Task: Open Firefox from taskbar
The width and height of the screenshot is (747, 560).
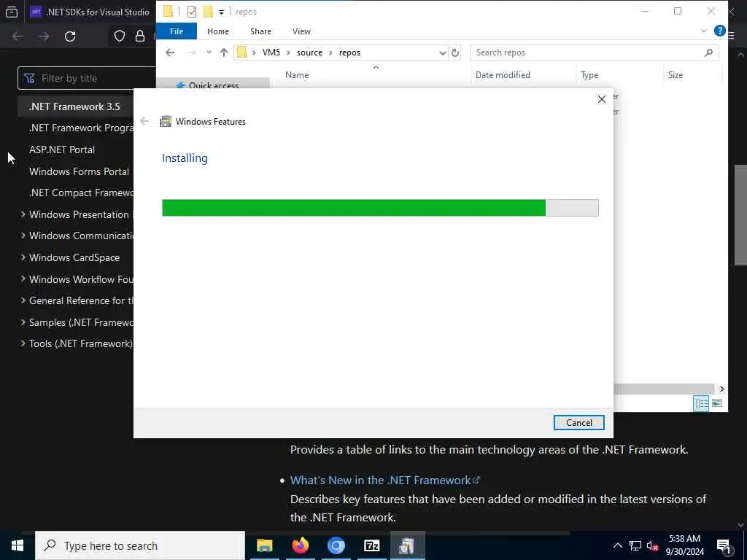Action: coord(300,545)
